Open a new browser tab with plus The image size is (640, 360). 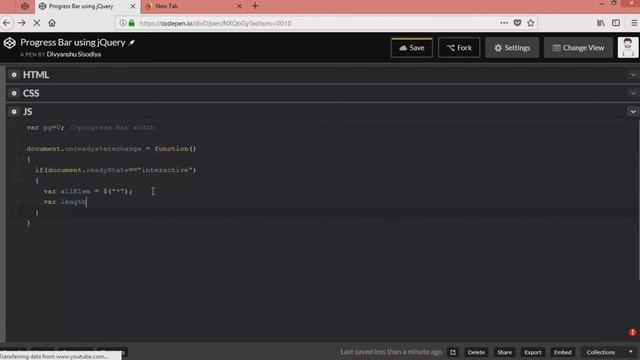pyautogui.click(x=255, y=6)
